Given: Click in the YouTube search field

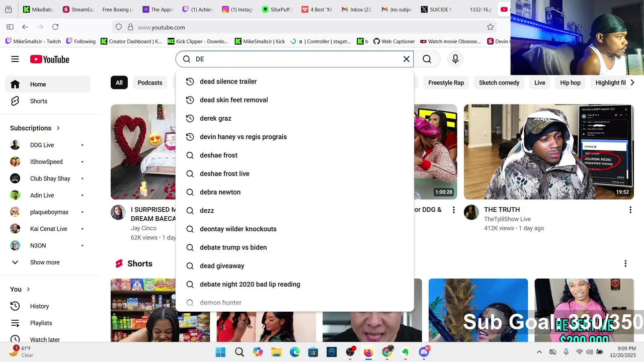Looking at the screenshot, I should [x=294, y=59].
